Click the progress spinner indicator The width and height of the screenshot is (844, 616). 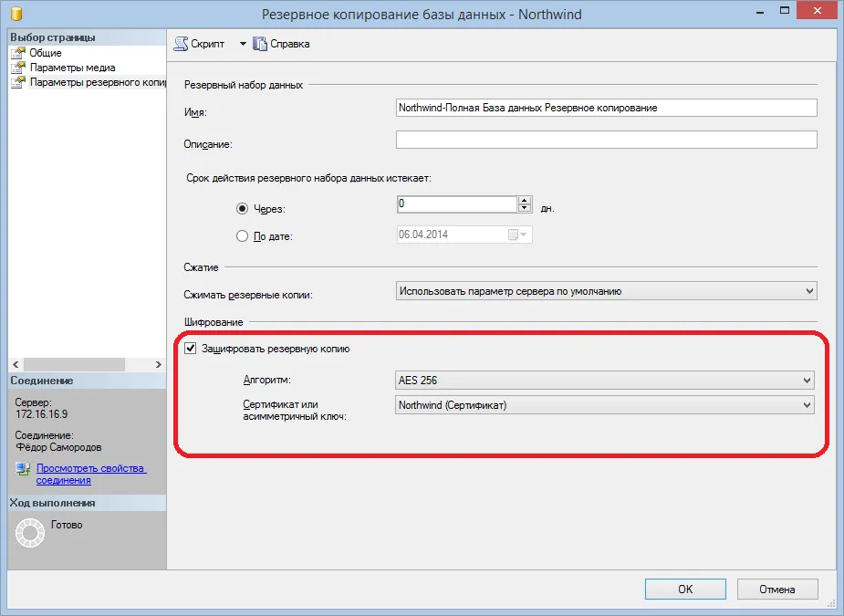click(30, 533)
